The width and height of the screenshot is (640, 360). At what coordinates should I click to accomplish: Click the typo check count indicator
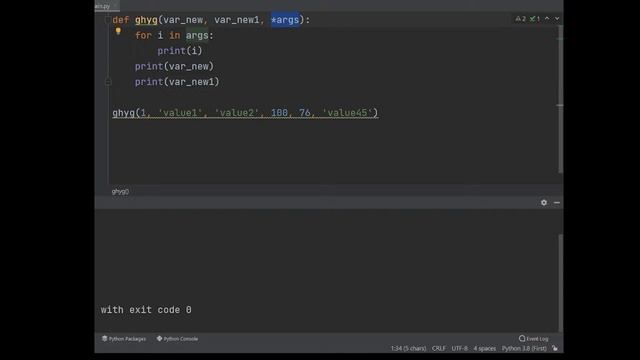[x=535, y=19]
